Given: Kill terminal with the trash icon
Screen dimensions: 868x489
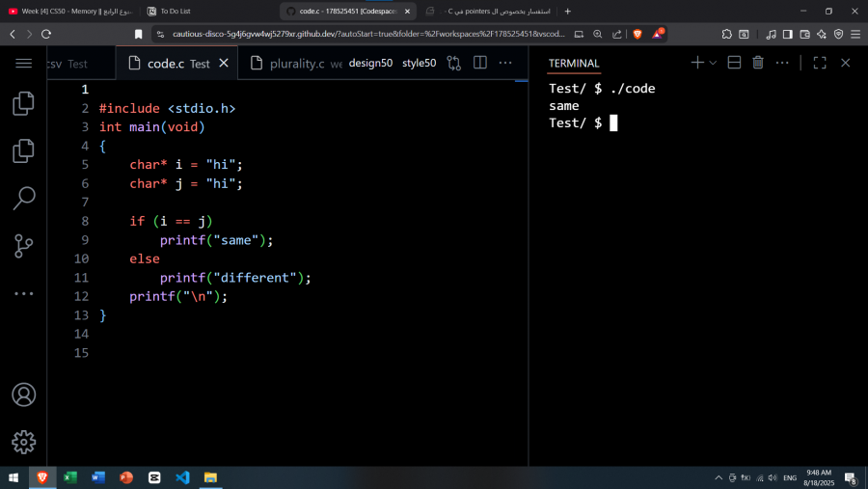Looking at the screenshot, I should 758,63.
